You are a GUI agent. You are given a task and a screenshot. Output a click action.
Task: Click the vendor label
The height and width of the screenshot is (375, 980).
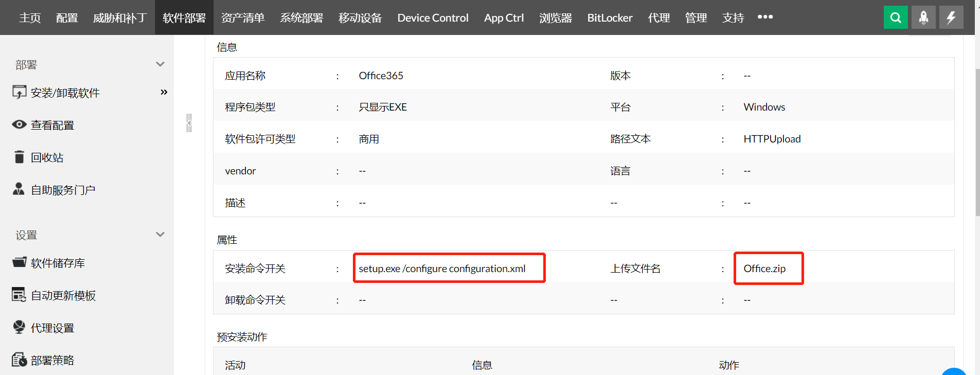click(240, 171)
